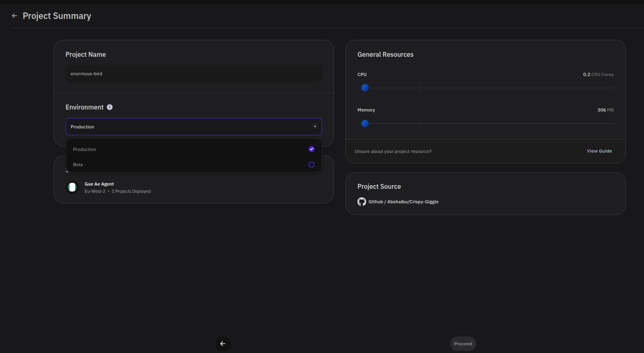This screenshot has width=644, height=353.
Task: Click the General Resources heading
Action: tap(385, 54)
